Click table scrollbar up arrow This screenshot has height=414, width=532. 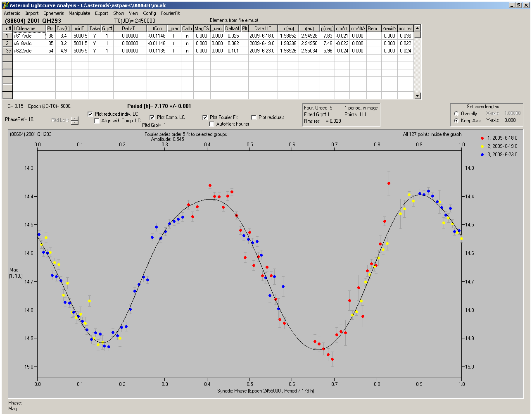(x=418, y=28)
